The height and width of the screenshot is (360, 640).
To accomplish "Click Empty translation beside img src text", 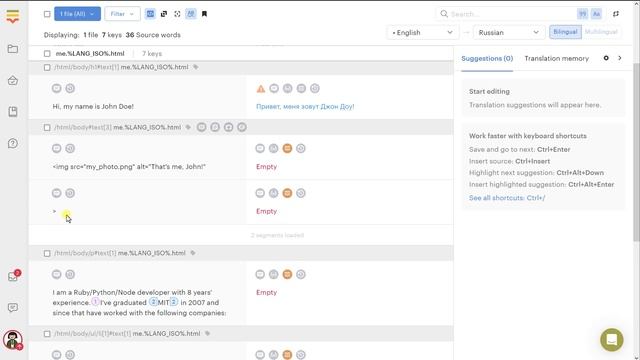I will point(266,167).
